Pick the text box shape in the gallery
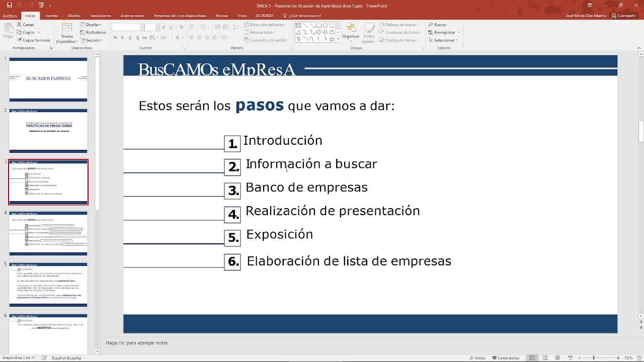 299,25
